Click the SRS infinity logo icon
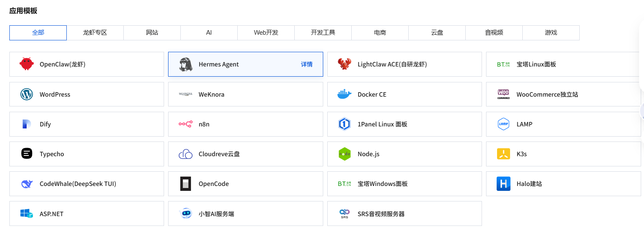The image size is (644, 230). coord(344,213)
